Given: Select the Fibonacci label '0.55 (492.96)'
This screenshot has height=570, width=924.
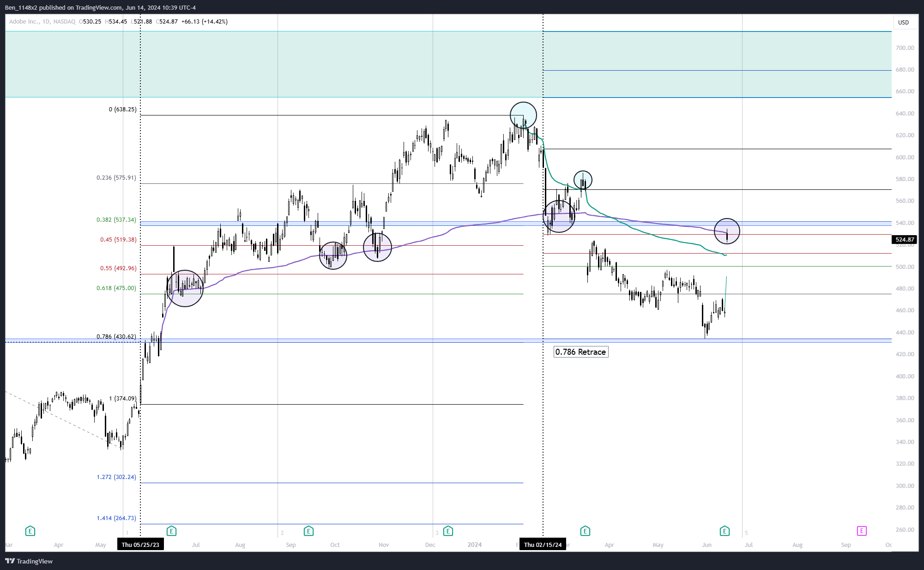Looking at the screenshot, I should click(118, 268).
